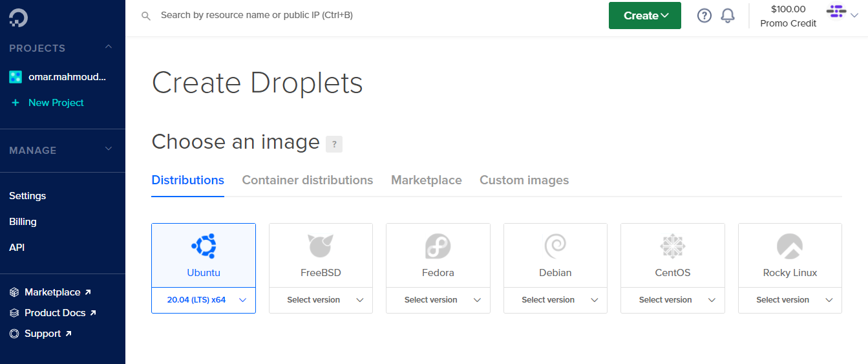This screenshot has height=364, width=868.
Task: Collapse the PROJECTS section chevron
Action: pyautogui.click(x=109, y=47)
